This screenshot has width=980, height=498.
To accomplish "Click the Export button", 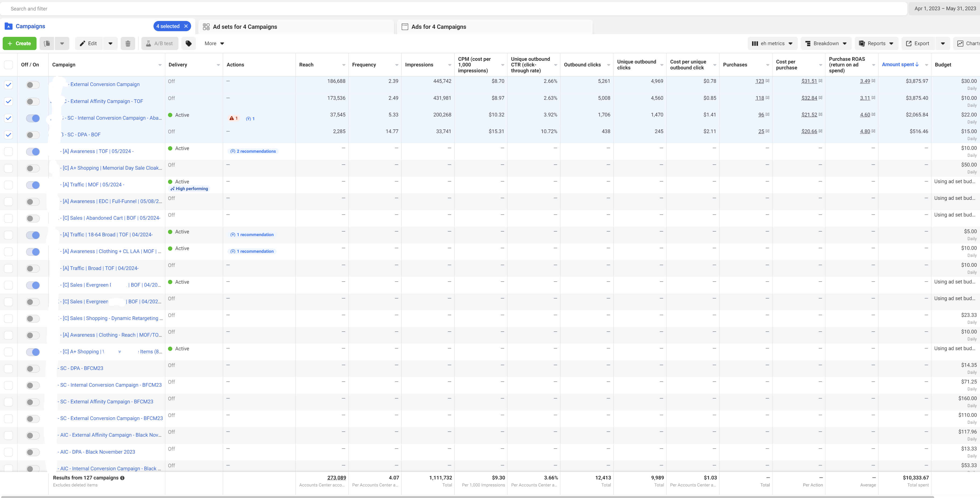I will click(918, 43).
